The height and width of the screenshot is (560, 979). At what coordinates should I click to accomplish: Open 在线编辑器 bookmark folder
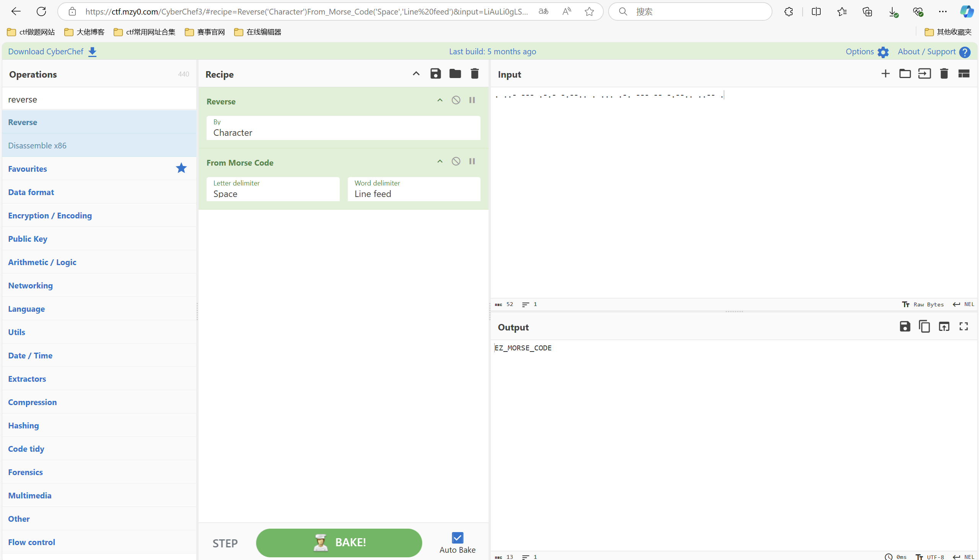click(x=258, y=32)
